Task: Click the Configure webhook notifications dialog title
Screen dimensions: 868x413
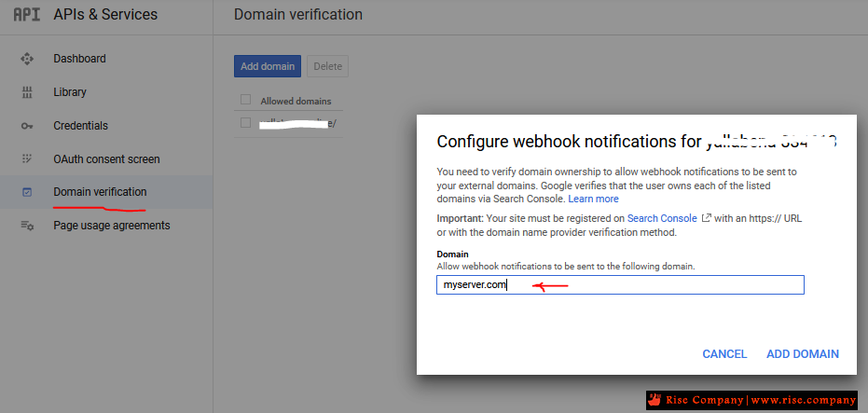Action: [636, 142]
